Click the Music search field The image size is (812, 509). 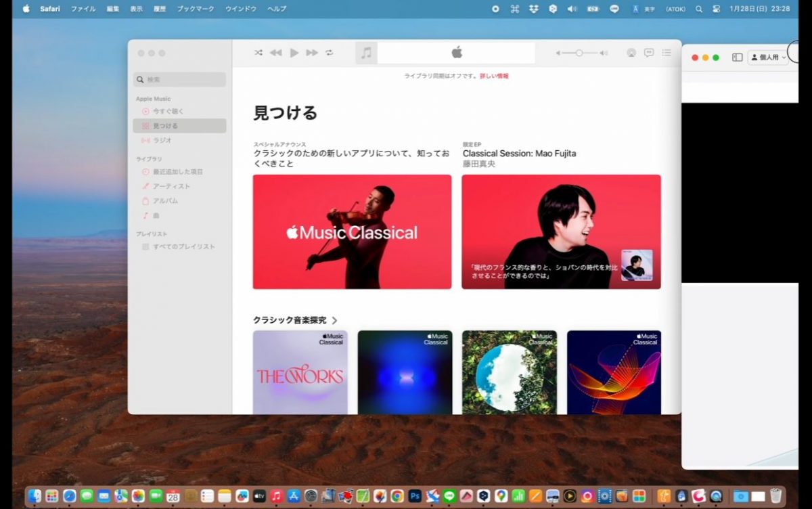click(180, 79)
